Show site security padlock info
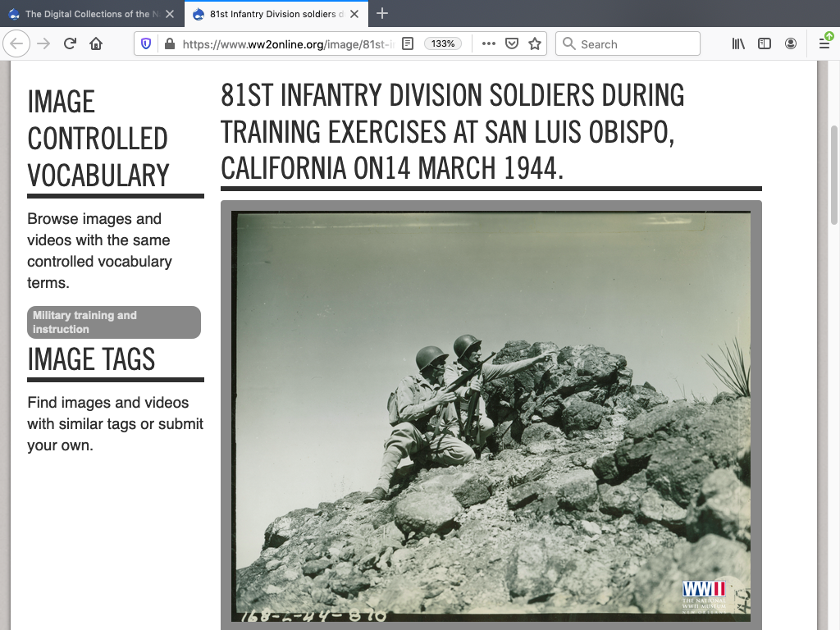The height and width of the screenshot is (630, 840). 169,44
